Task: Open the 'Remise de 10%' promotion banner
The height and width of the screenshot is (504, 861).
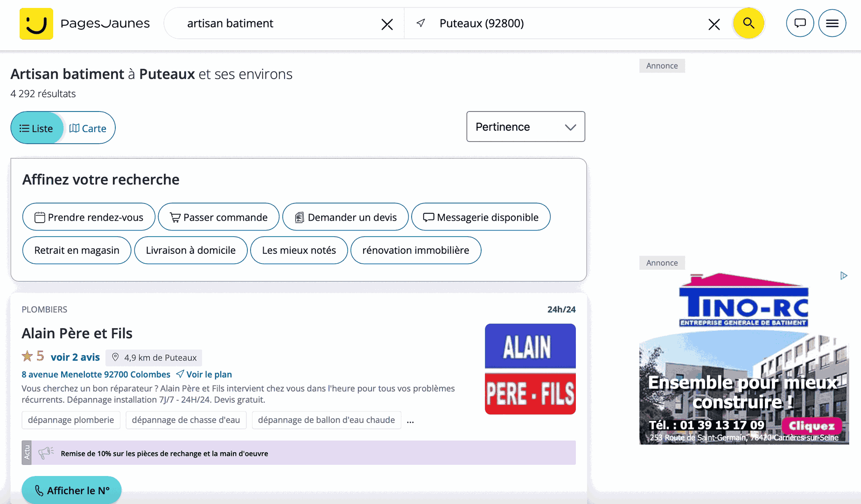Action: click(299, 453)
